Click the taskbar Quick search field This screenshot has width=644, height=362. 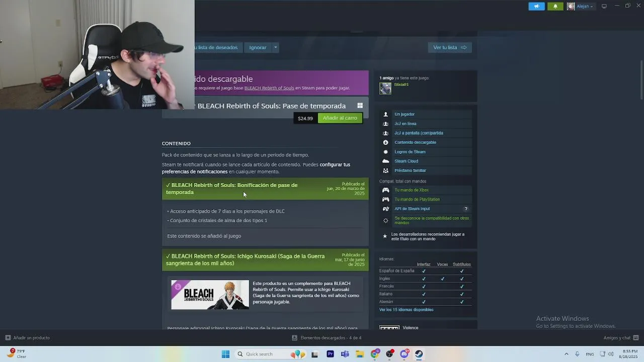point(271,354)
